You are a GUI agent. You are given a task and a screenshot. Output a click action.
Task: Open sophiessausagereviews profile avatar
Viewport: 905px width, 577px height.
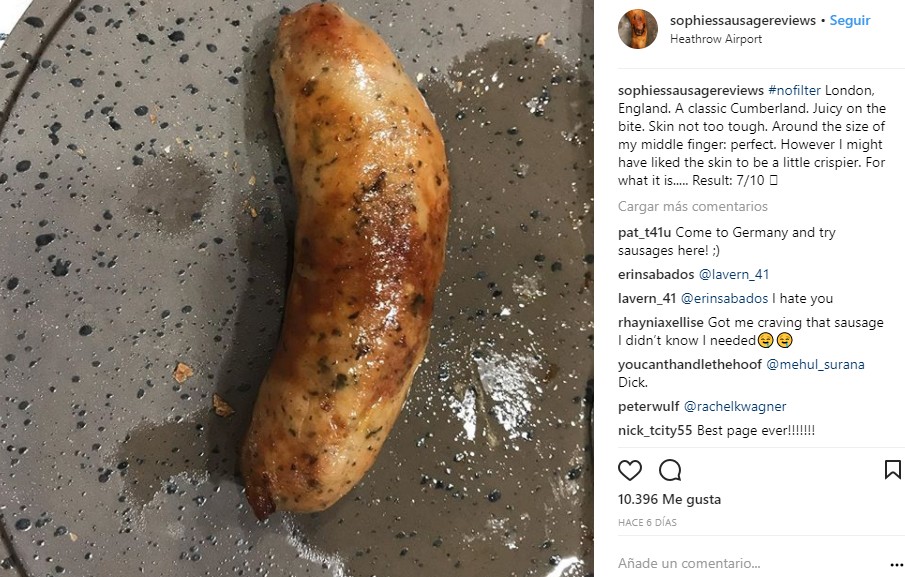(x=637, y=29)
